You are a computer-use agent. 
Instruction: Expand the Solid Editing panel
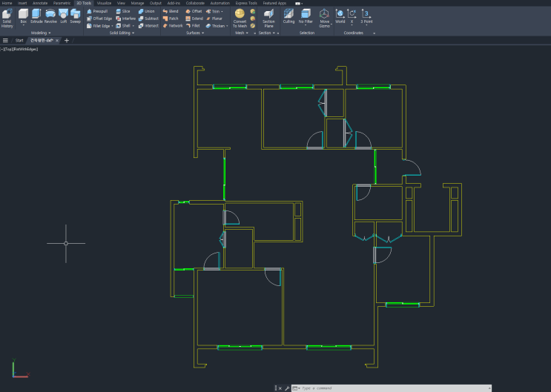pyautogui.click(x=122, y=33)
